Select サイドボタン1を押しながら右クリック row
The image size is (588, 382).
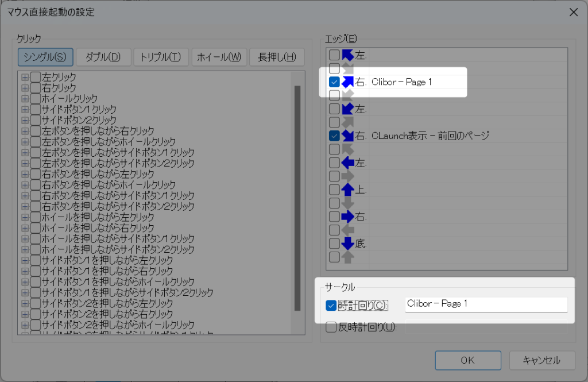tap(107, 271)
